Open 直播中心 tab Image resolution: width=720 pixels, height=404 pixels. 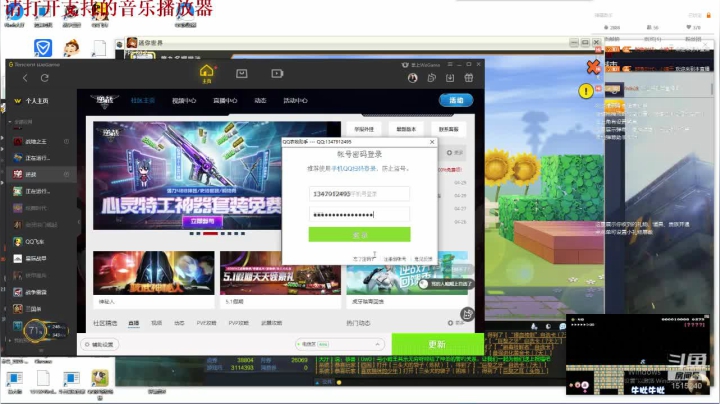click(x=225, y=101)
